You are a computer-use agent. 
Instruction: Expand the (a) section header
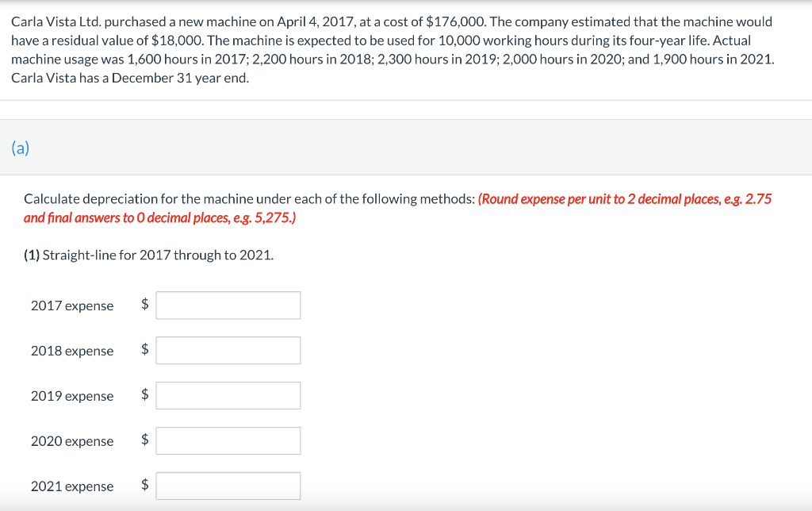20,148
